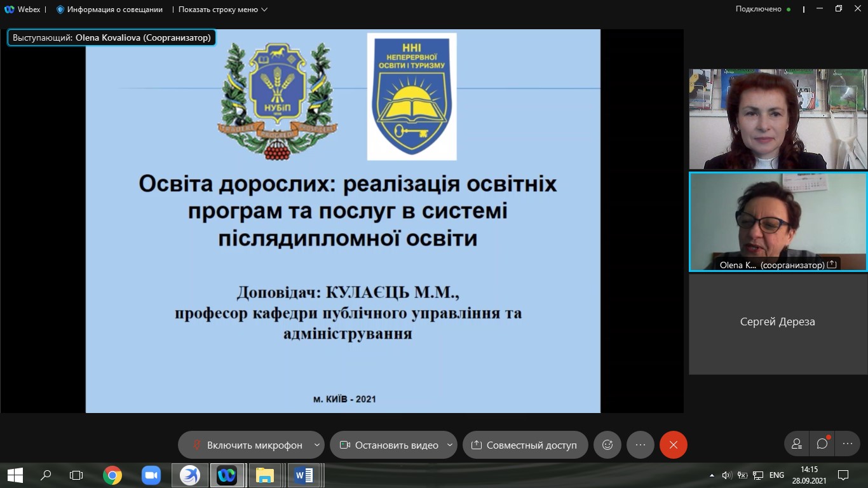Open the participants panel icon
This screenshot has height=488, width=868.
click(x=797, y=444)
